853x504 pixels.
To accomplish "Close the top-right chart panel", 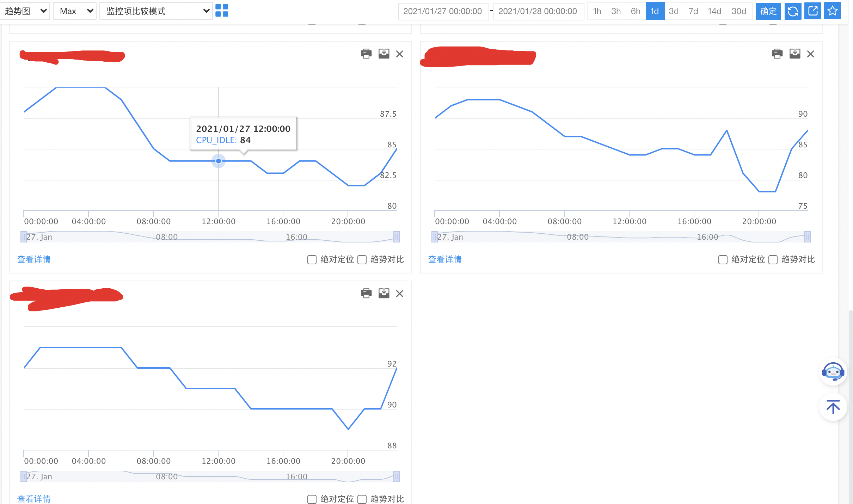I will point(810,54).
